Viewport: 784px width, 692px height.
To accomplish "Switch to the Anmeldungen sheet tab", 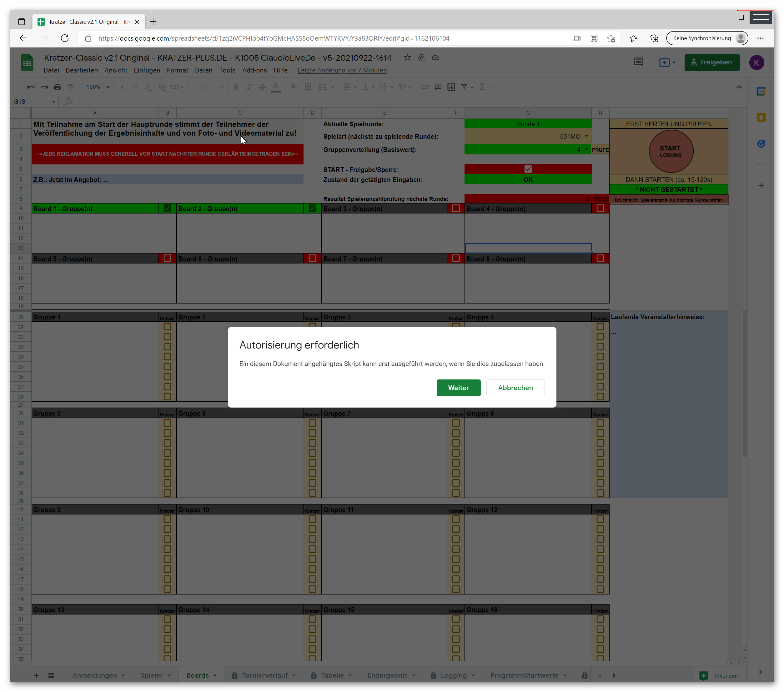I will pyautogui.click(x=94, y=675).
